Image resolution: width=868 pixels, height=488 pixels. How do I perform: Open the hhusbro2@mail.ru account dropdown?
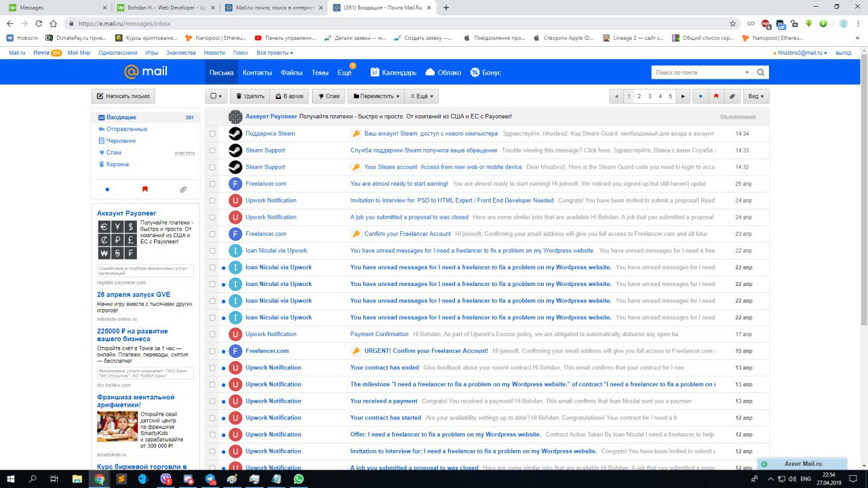802,53
